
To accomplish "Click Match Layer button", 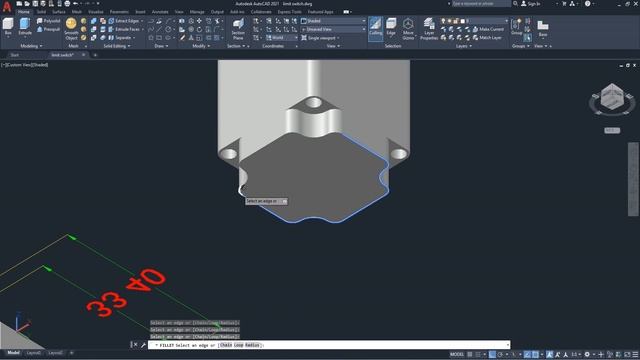I will (x=487, y=38).
